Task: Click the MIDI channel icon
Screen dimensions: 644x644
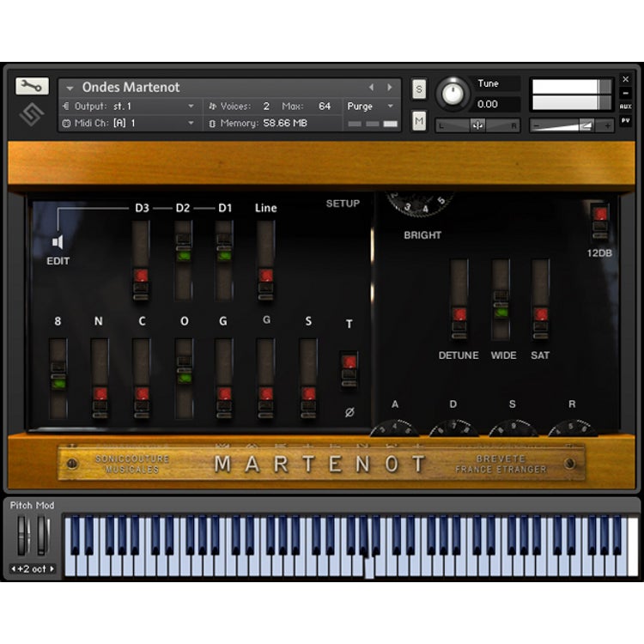Action: (66, 123)
